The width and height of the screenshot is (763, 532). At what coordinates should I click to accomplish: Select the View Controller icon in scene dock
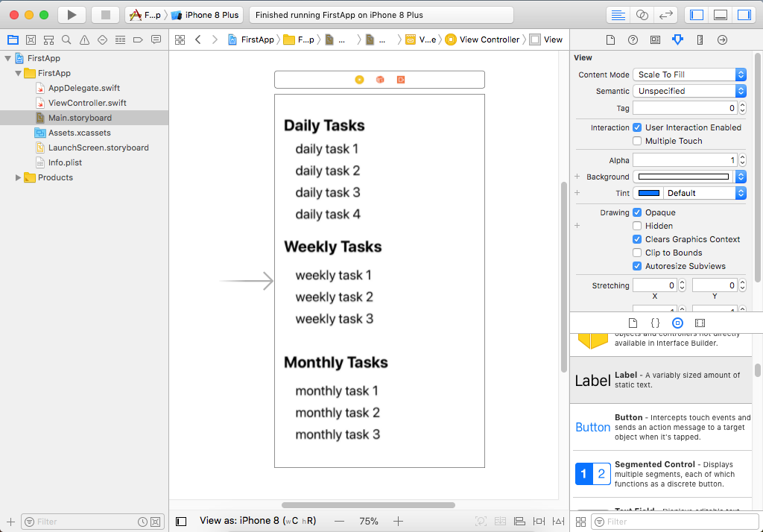tap(359, 80)
